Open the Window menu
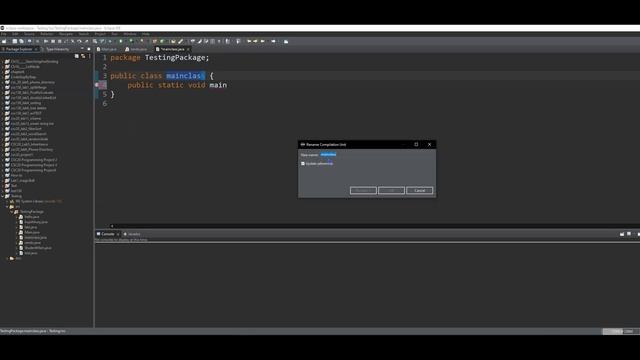640x360 pixels. (x=130, y=34)
